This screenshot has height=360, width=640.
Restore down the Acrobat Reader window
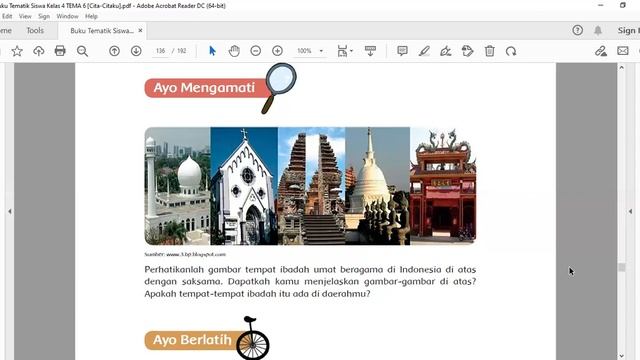pyautogui.click(x=622, y=5)
